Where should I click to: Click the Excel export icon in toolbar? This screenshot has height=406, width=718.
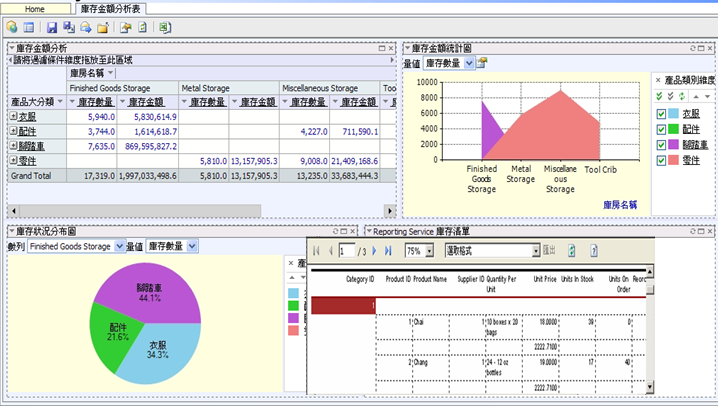click(164, 26)
